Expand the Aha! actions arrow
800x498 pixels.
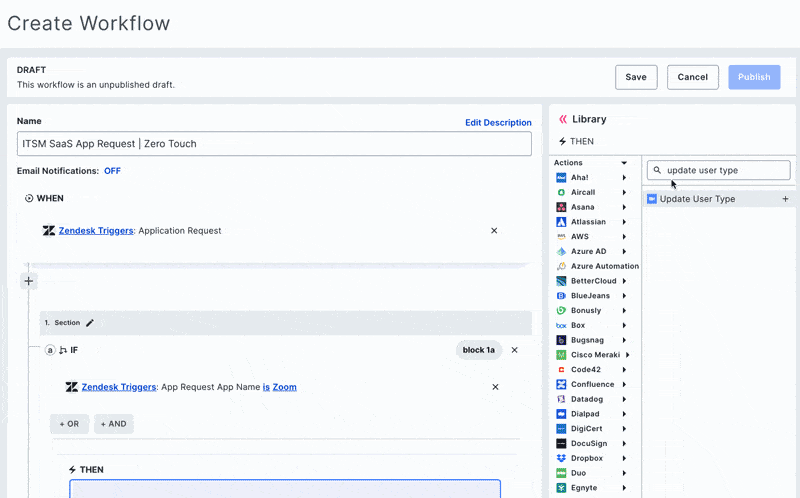pos(624,178)
